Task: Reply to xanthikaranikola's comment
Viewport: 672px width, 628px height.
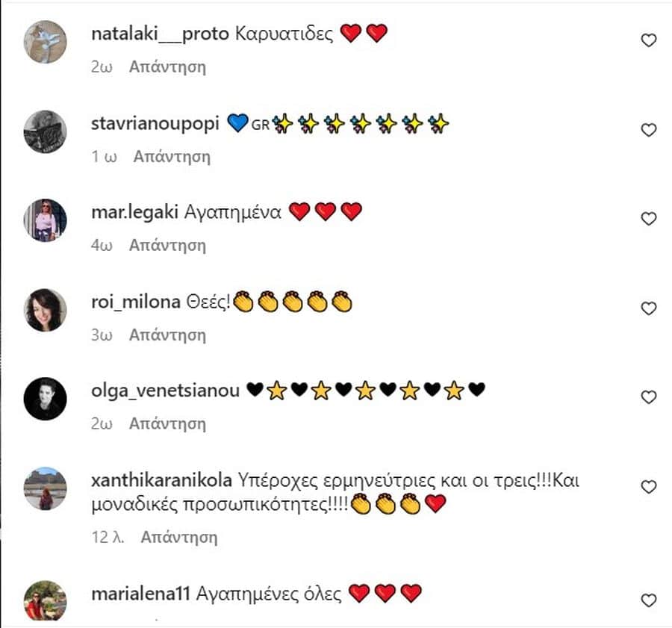Action: click(179, 537)
